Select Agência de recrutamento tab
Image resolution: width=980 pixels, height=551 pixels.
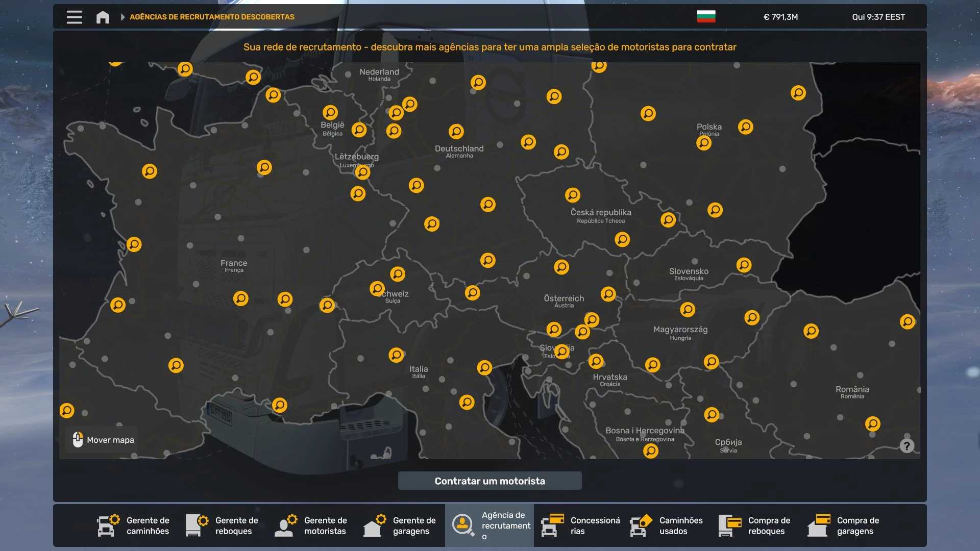click(x=489, y=525)
